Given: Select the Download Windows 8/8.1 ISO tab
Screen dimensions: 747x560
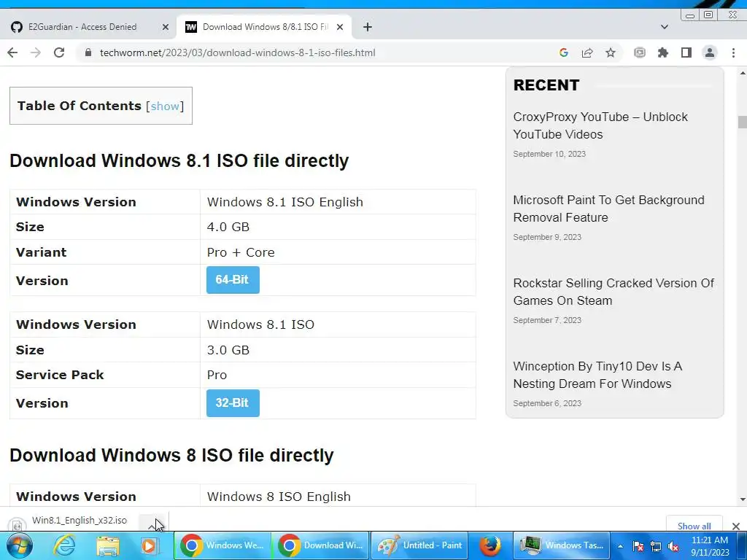Looking at the screenshot, I should coord(264,27).
